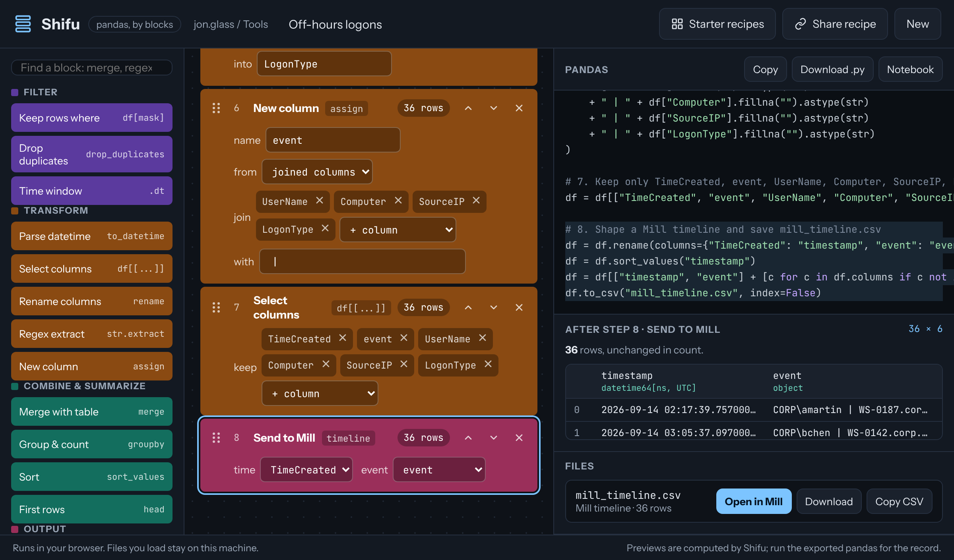
Task: Open '+ column' dropdown in join row
Action: tap(398, 230)
